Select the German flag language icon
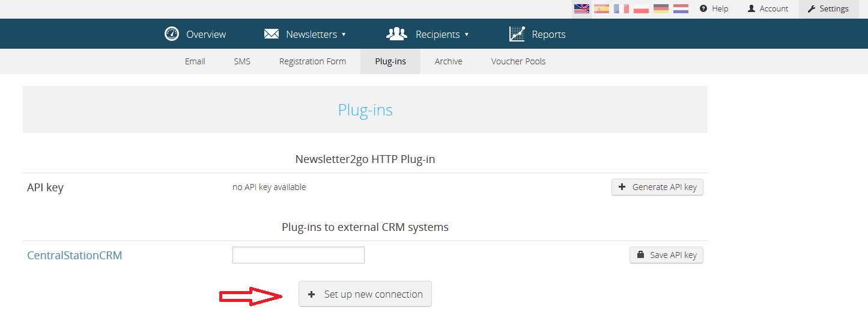This screenshot has height=332, width=868. 661,8
